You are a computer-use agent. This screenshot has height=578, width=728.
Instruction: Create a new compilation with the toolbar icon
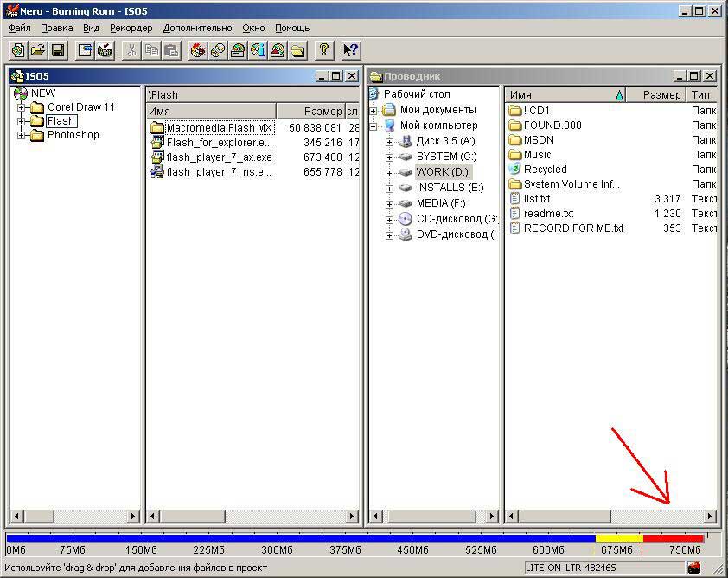click(x=18, y=49)
